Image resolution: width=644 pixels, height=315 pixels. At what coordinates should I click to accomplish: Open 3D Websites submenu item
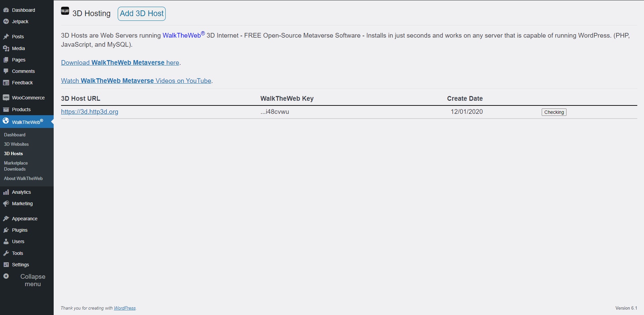click(16, 144)
